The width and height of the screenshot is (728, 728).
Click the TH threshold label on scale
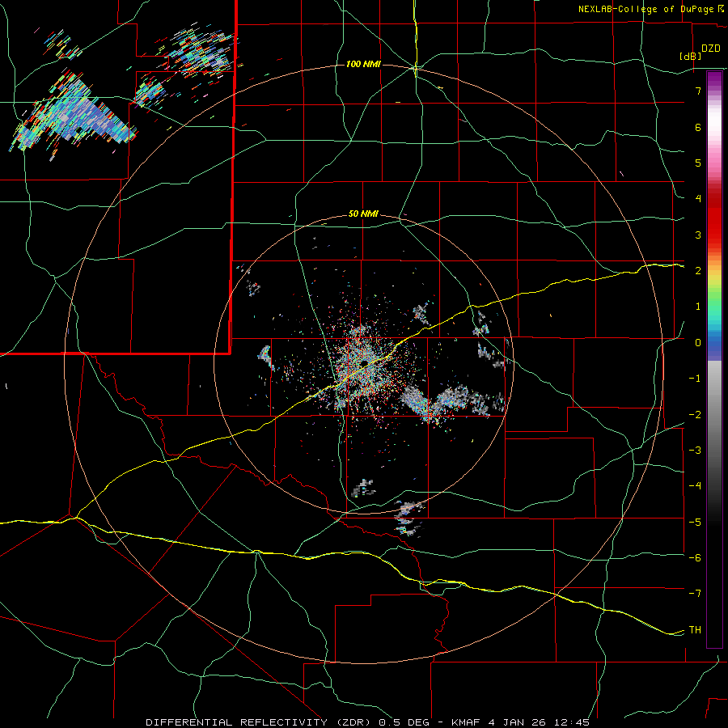click(x=695, y=630)
